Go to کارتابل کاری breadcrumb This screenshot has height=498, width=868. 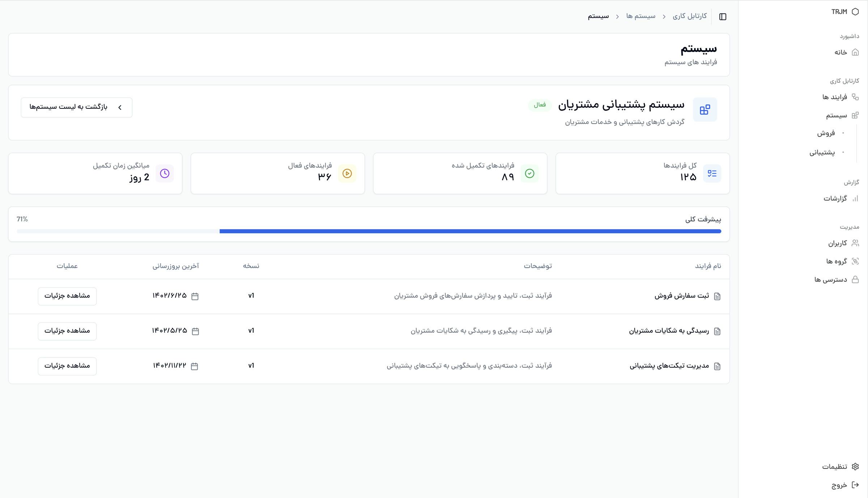coord(690,16)
